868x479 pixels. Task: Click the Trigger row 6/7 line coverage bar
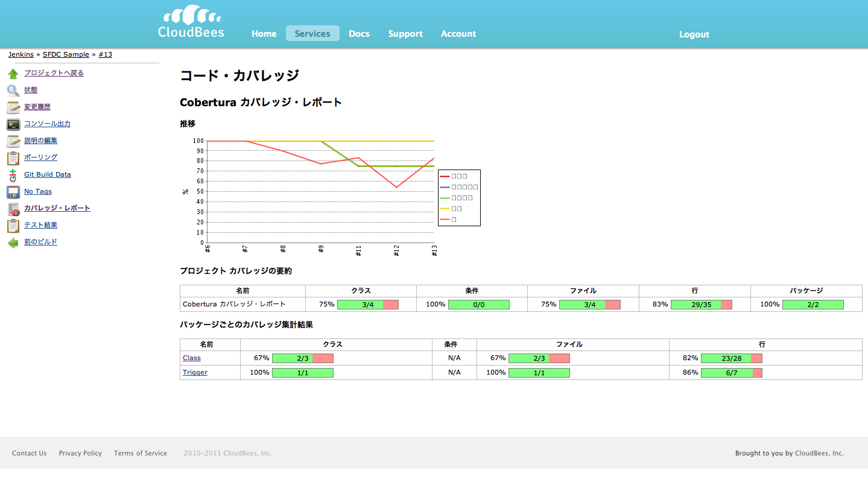[732, 373]
